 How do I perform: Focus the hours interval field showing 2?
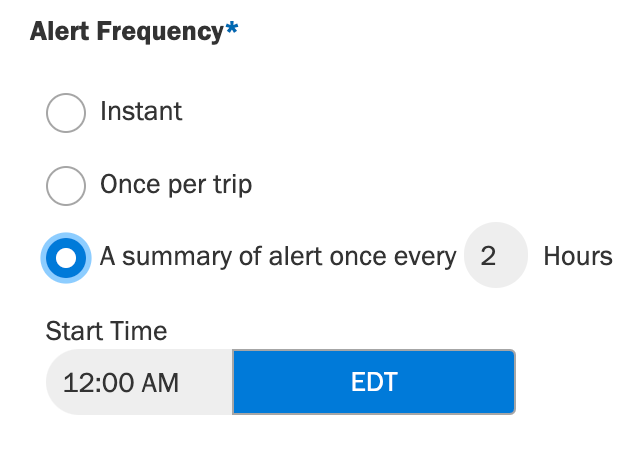pos(496,255)
